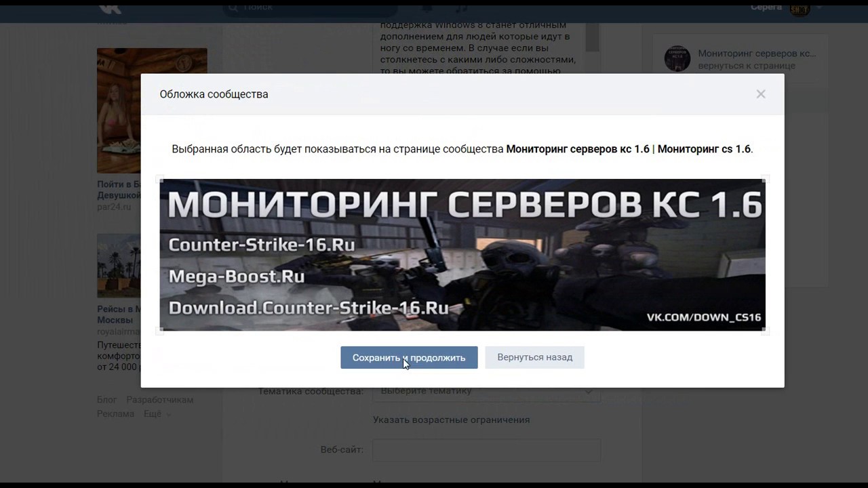Click the par24.ru ad domain text

(x=114, y=207)
